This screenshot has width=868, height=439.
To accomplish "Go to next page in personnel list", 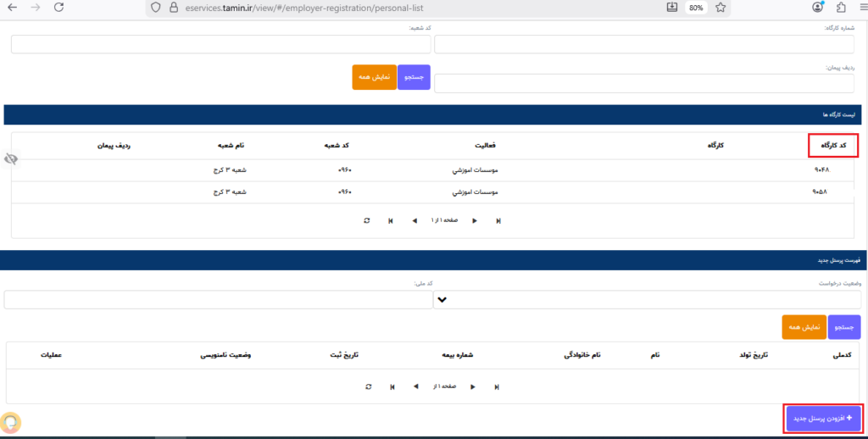I will click(x=472, y=387).
